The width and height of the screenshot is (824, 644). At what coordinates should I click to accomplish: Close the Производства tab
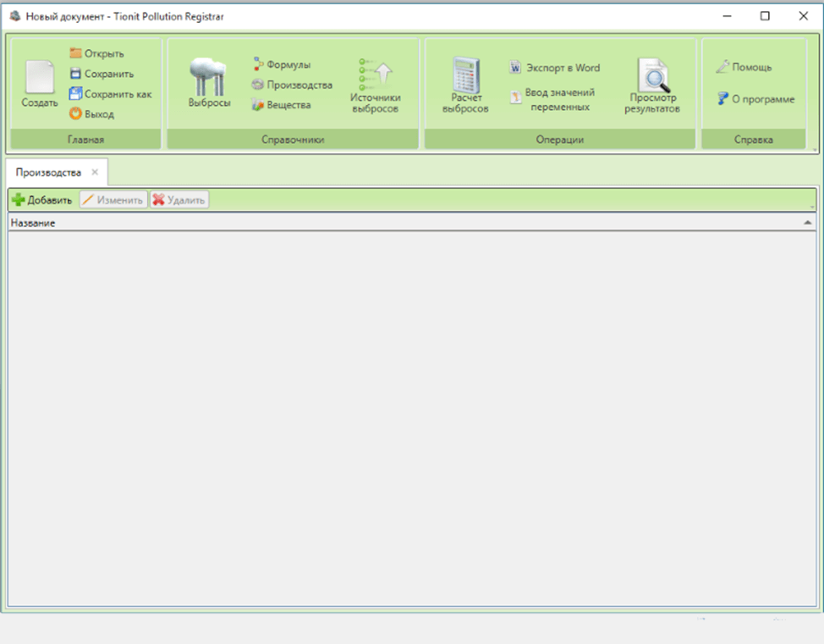tap(95, 172)
